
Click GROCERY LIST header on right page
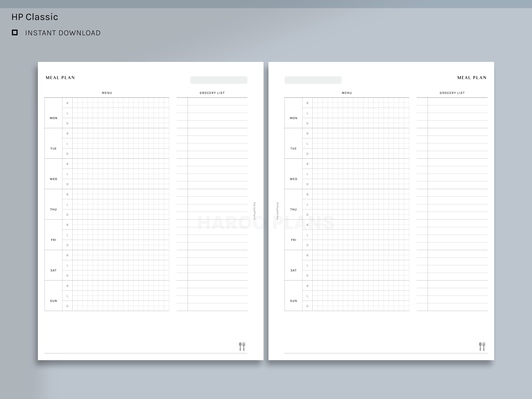click(452, 93)
